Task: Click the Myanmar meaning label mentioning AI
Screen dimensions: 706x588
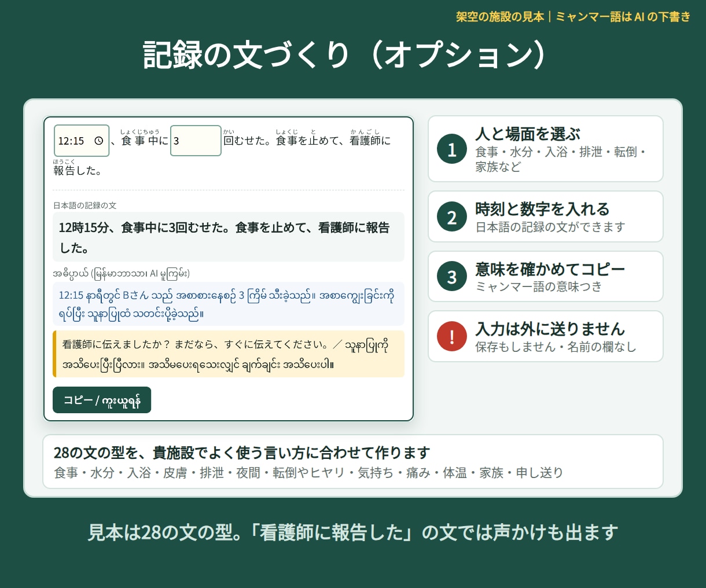Action: tap(122, 273)
